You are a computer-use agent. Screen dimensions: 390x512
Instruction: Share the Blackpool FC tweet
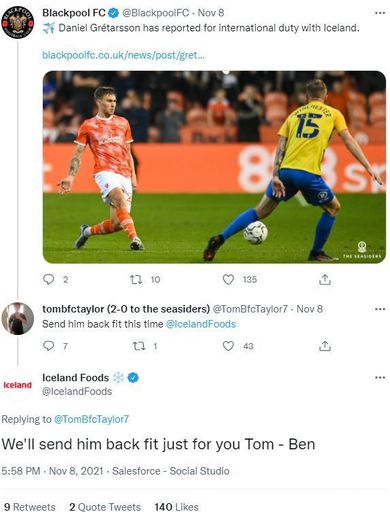click(x=325, y=280)
